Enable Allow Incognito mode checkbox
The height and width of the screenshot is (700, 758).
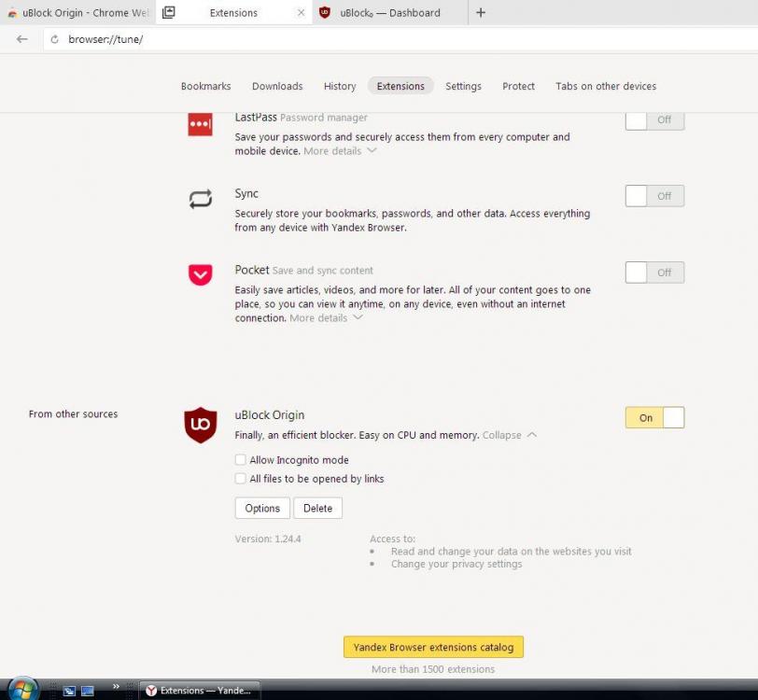pyautogui.click(x=241, y=460)
